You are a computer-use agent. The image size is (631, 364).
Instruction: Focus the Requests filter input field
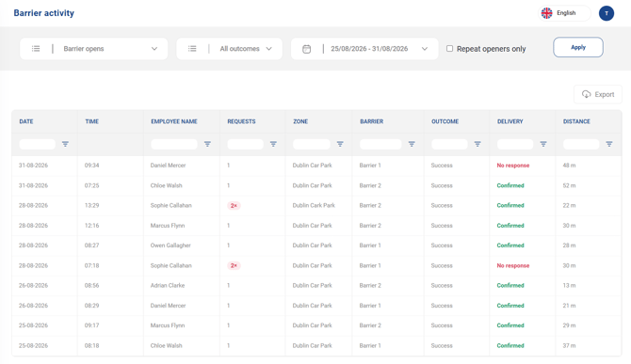[245, 144]
